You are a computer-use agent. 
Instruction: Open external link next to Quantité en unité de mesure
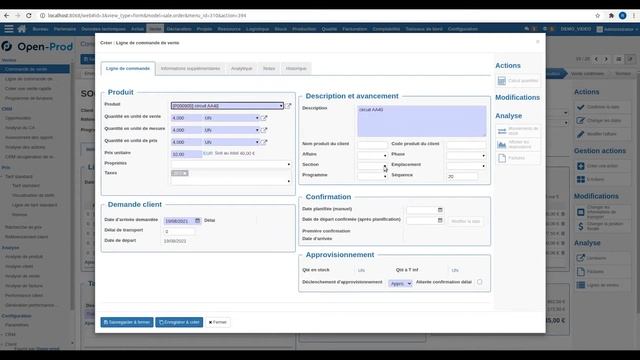(264, 130)
